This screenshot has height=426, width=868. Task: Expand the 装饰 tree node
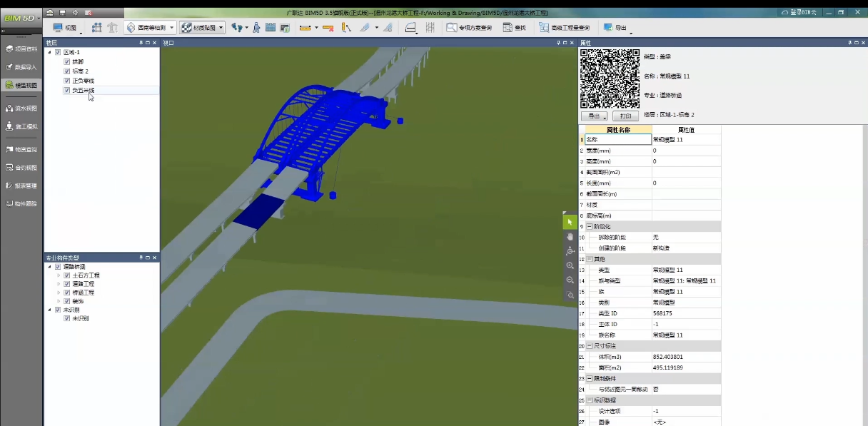click(x=59, y=301)
